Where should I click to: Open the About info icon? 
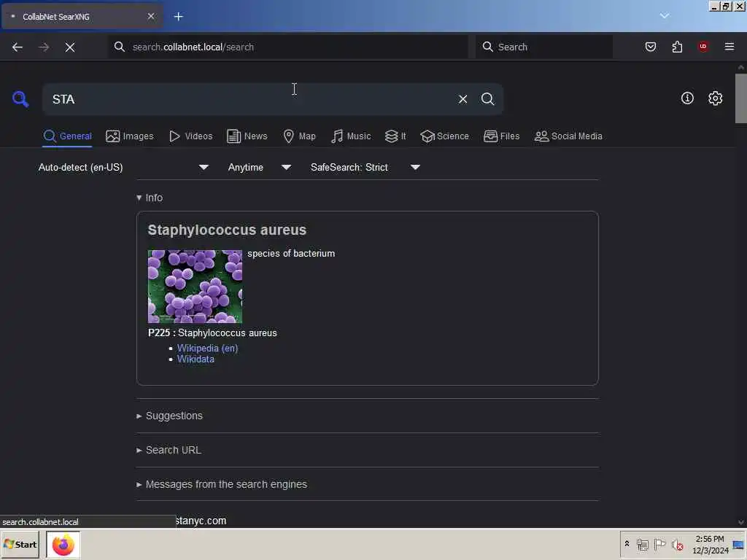click(687, 98)
